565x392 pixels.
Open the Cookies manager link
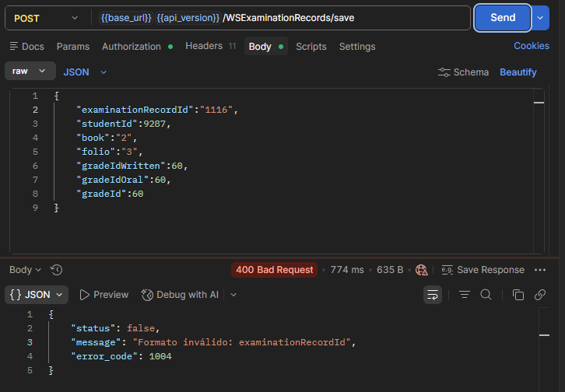tap(532, 46)
